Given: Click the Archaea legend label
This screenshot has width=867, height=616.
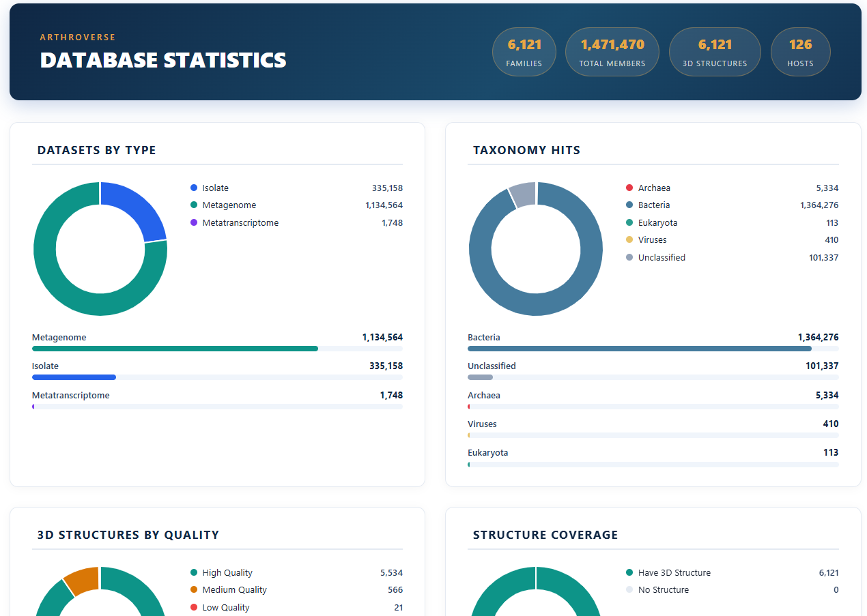Looking at the screenshot, I should coord(654,188).
